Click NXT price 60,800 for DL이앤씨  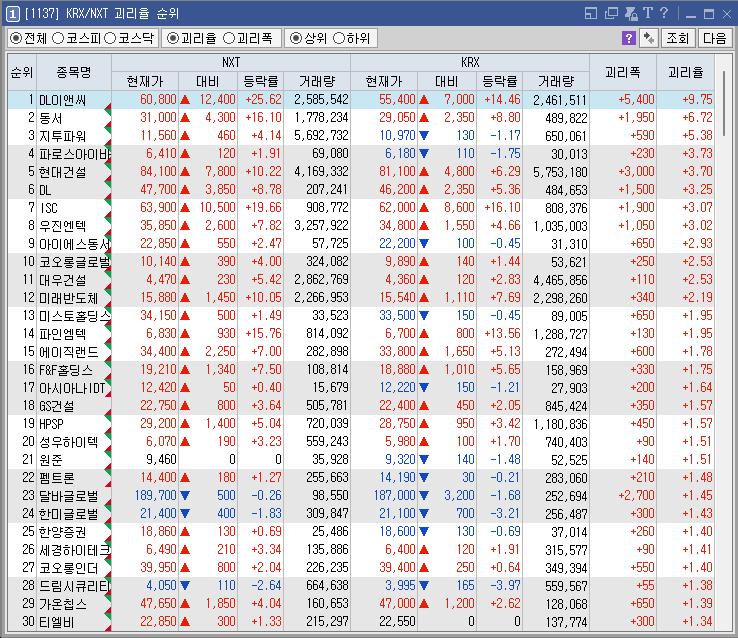click(x=158, y=100)
